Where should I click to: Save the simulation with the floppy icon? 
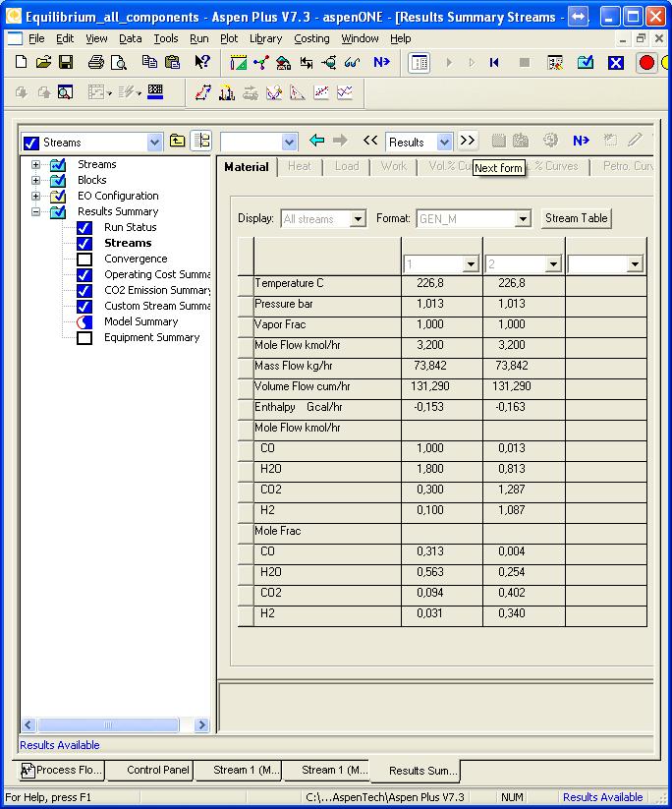pyautogui.click(x=66, y=63)
